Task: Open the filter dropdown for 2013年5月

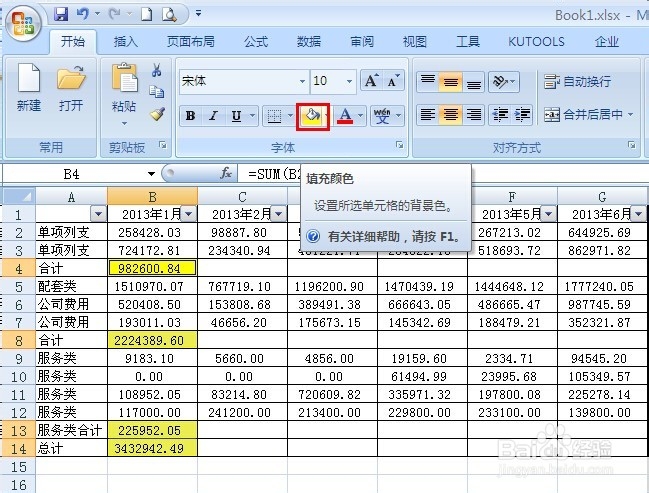Action: coord(549,214)
